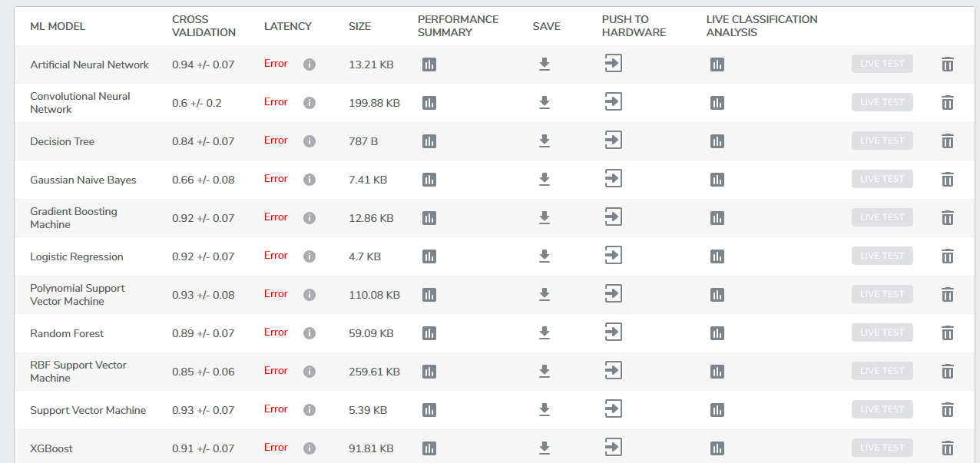Viewport: 980px width, 463px height.
Task: Delete the Gradient Boosting Machine model
Action: coord(947,218)
